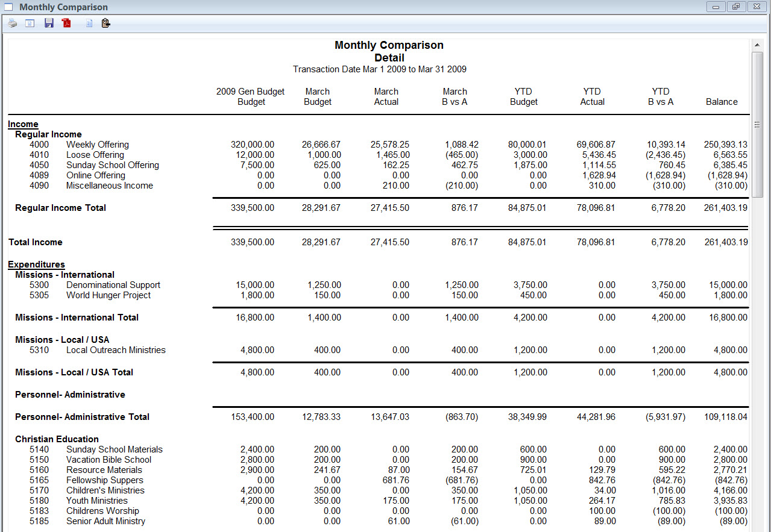Image resolution: width=771 pixels, height=532 pixels.
Task: Select the Christian Education group heading
Action: tap(57, 439)
